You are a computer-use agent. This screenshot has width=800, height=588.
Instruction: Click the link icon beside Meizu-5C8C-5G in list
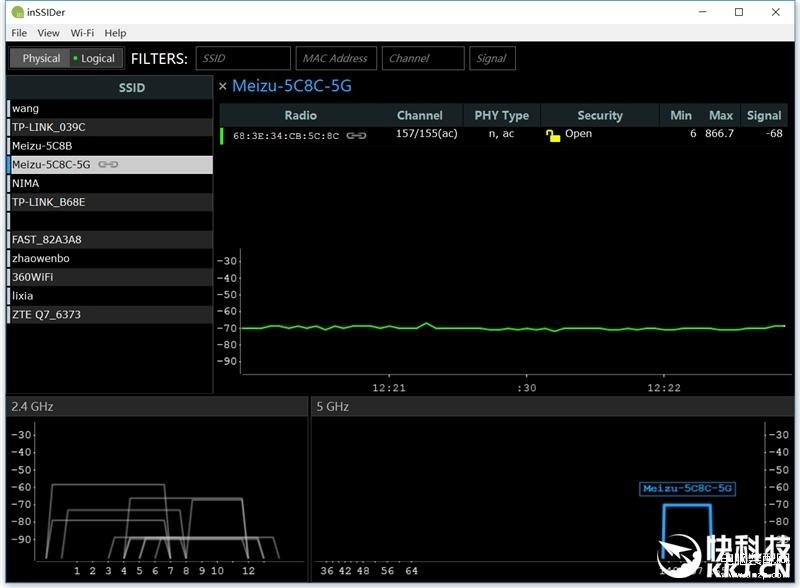pos(108,164)
